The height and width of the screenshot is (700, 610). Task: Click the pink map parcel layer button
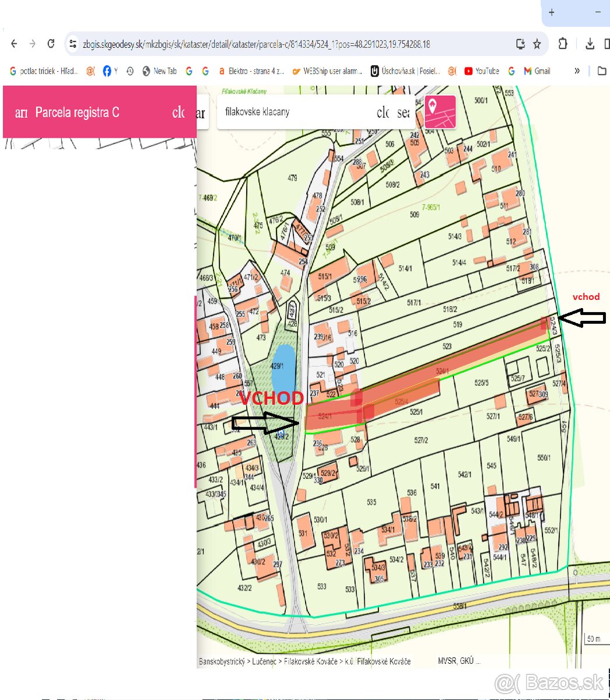point(440,112)
